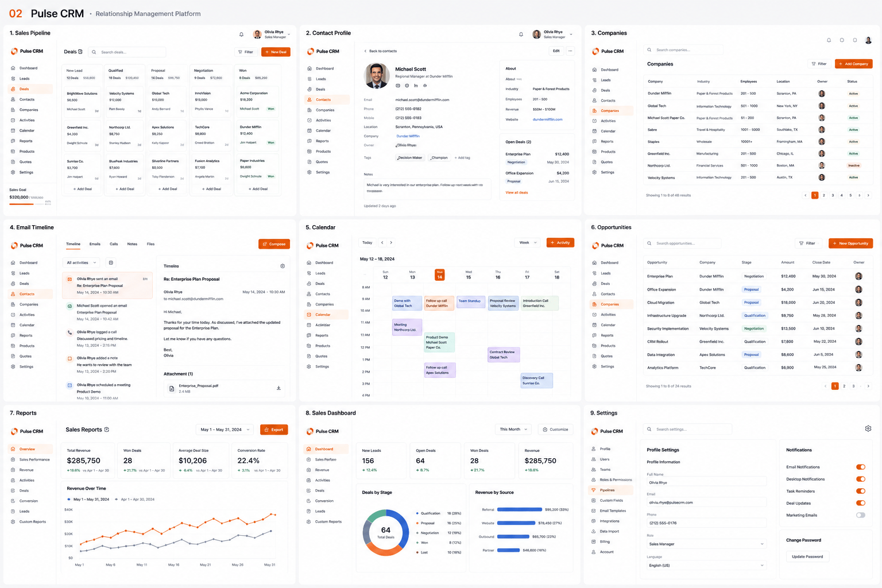Click the Full Name field with Olivia Rhye
Image resolution: width=882 pixels, height=588 pixels.
706,482
